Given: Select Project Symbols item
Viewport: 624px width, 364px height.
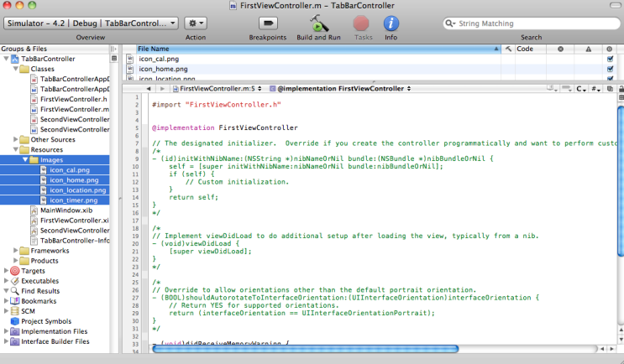Looking at the screenshot, I should [x=46, y=321].
